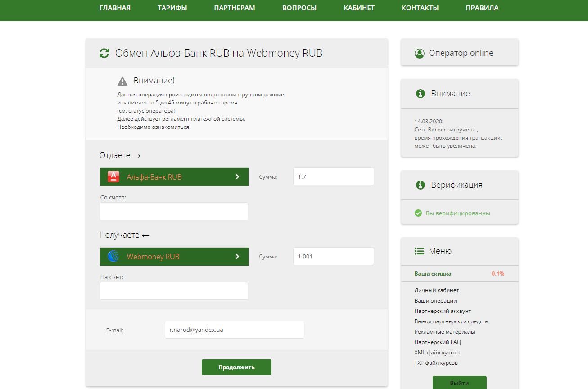This screenshot has width=588, height=389.
Task: Click the warning triangle icon
Action: coord(122,81)
